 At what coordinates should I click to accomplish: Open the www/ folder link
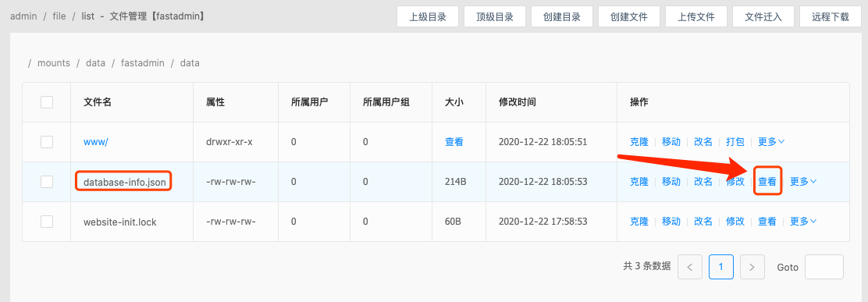(96, 141)
